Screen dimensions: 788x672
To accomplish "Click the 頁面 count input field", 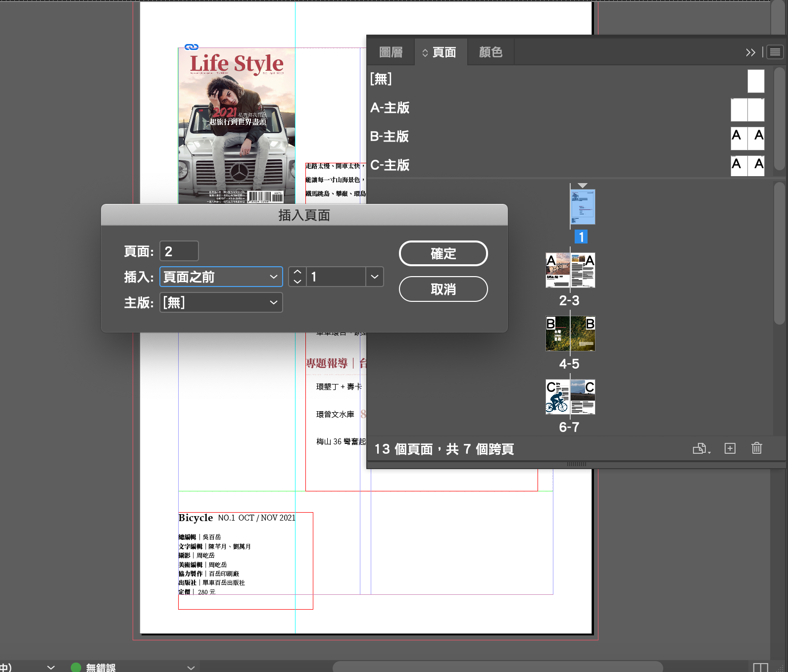I will (x=179, y=251).
